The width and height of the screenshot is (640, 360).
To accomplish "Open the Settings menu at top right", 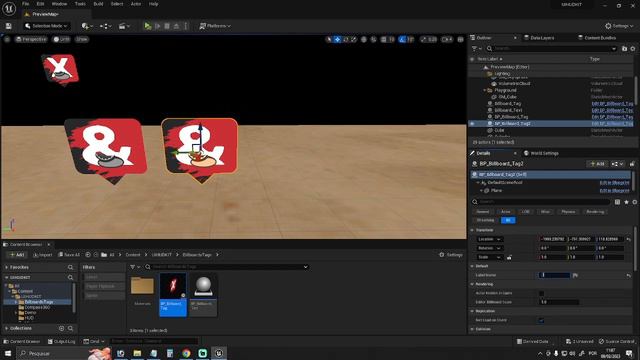I will click(619, 26).
